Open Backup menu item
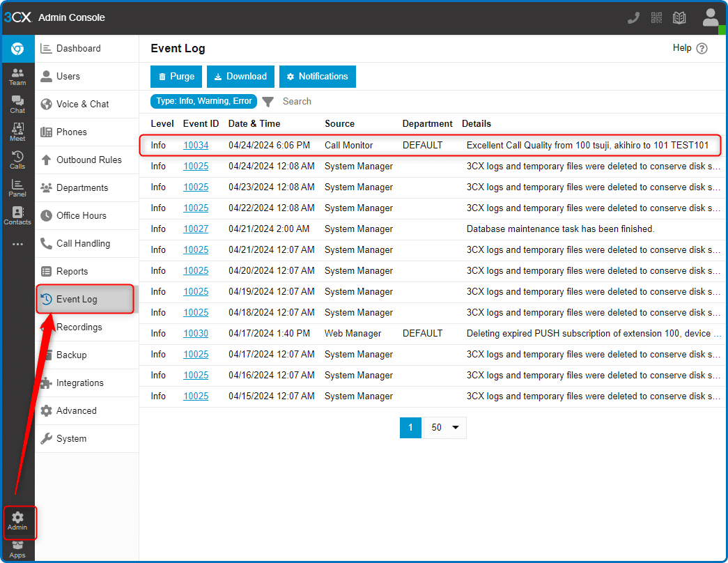The image size is (728, 563). (87, 355)
